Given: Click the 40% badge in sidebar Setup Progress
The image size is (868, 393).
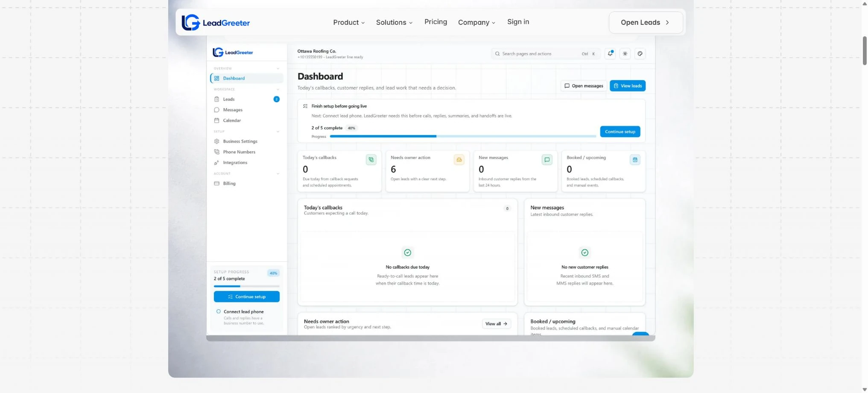Looking at the screenshot, I should 273,273.
